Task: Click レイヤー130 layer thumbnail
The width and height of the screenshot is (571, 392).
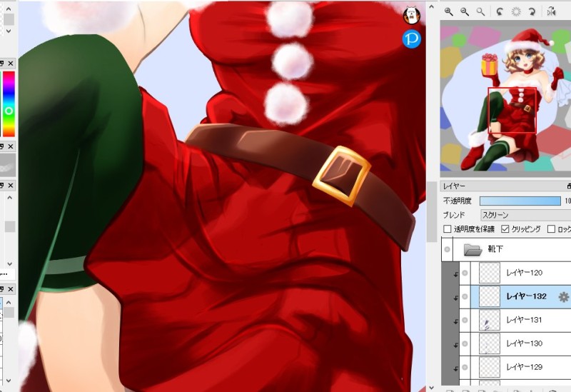Action: pyautogui.click(x=490, y=343)
